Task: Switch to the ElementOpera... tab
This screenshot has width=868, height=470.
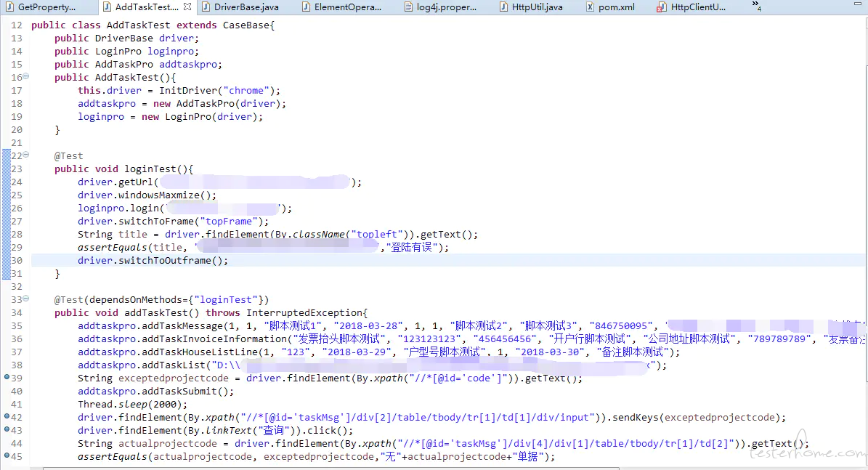Action: [342, 7]
